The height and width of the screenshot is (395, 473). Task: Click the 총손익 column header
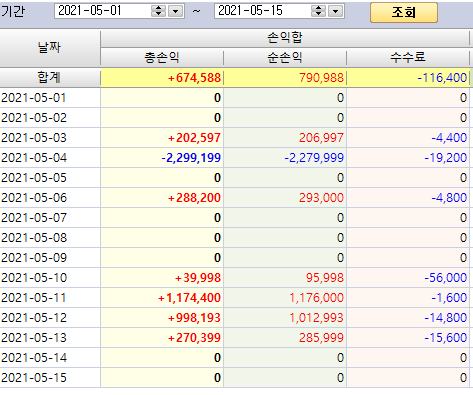162,57
